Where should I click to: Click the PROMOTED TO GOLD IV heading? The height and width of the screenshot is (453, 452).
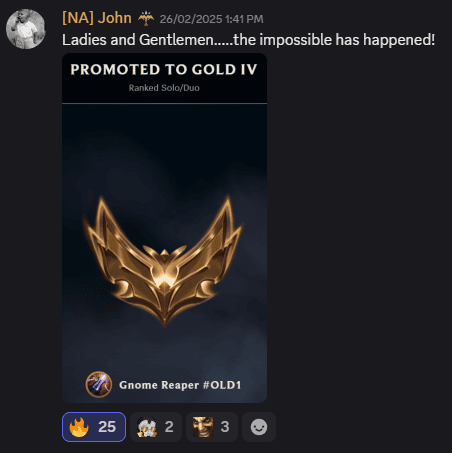(x=164, y=69)
